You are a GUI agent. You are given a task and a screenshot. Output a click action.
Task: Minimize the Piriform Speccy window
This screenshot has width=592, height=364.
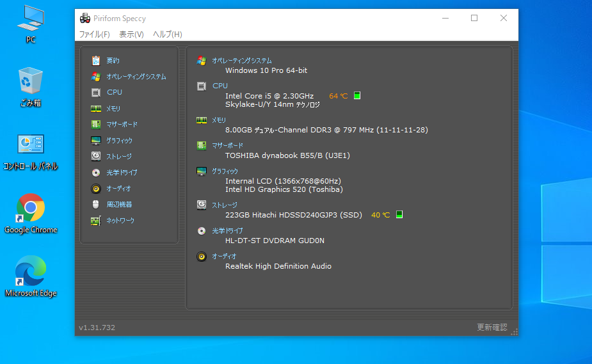[445, 18]
